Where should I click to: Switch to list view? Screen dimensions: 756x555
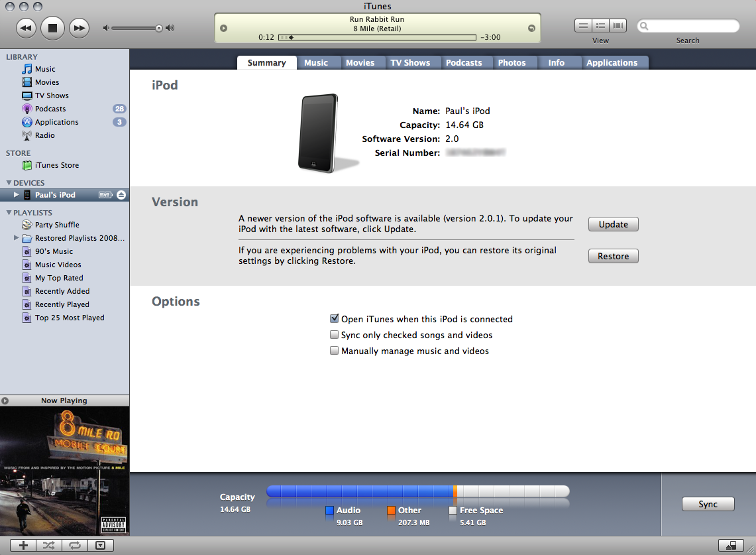583,26
